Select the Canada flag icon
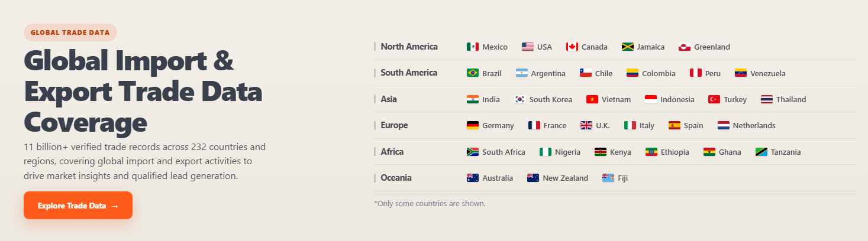 [x=572, y=47]
